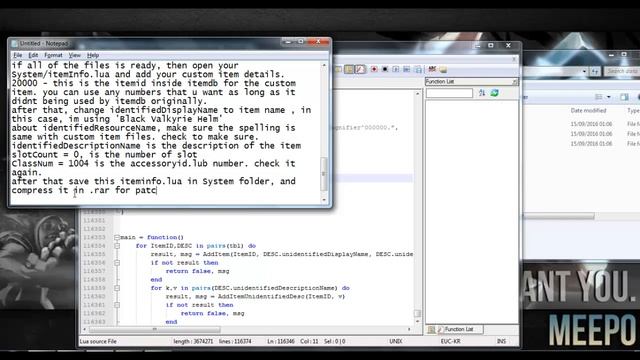640x360 pixels.
Task: Collapse fold at first 'if not result then'
Action: (x=117, y=263)
